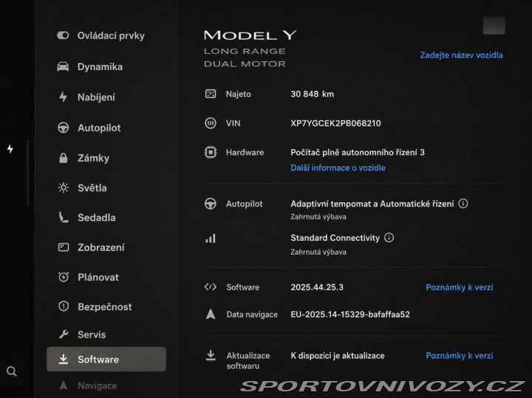This screenshot has width=532, height=398.
Task: Click the Model Y title
Action: [250, 35]
